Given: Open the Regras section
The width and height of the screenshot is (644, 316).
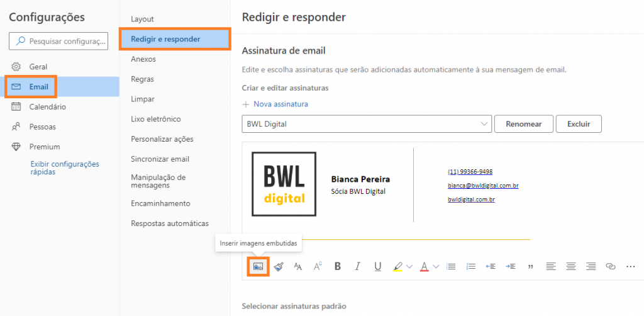Looking at the screenshot, I should [x=143, y=79].
